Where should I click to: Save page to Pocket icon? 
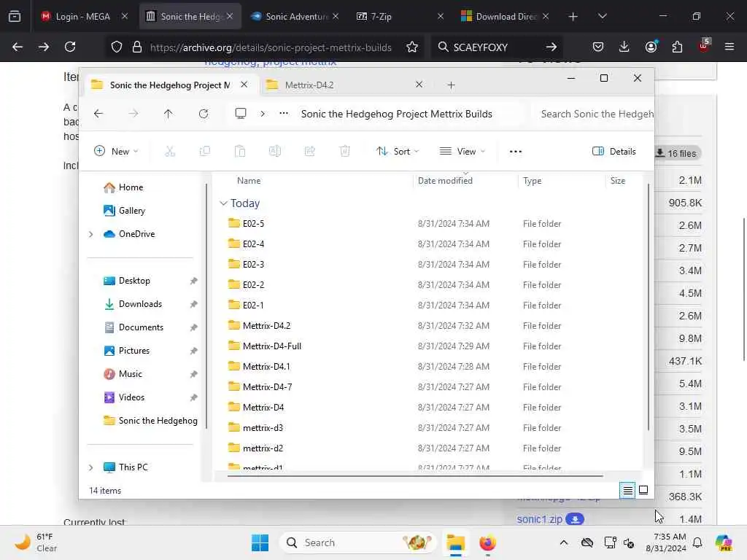(598, 47)
